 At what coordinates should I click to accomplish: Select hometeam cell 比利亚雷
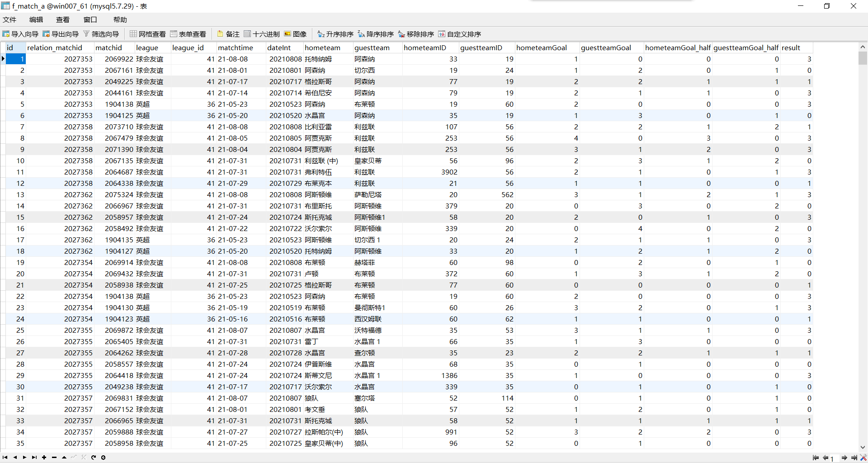click(328, 127)
